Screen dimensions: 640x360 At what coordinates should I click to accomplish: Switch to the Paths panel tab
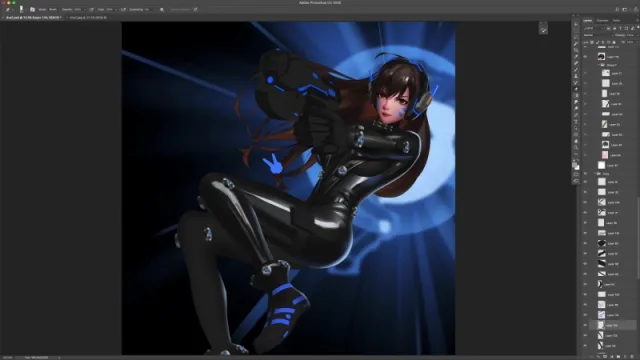click(x=616, y=20)
